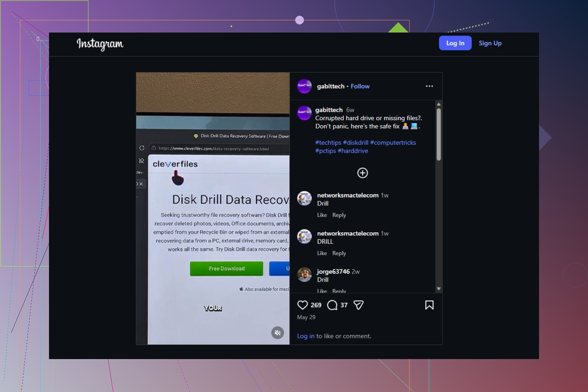Reply to networksmactelecom's "DRILL" comment
588x392 pixels.
click(x=339, y=253)
